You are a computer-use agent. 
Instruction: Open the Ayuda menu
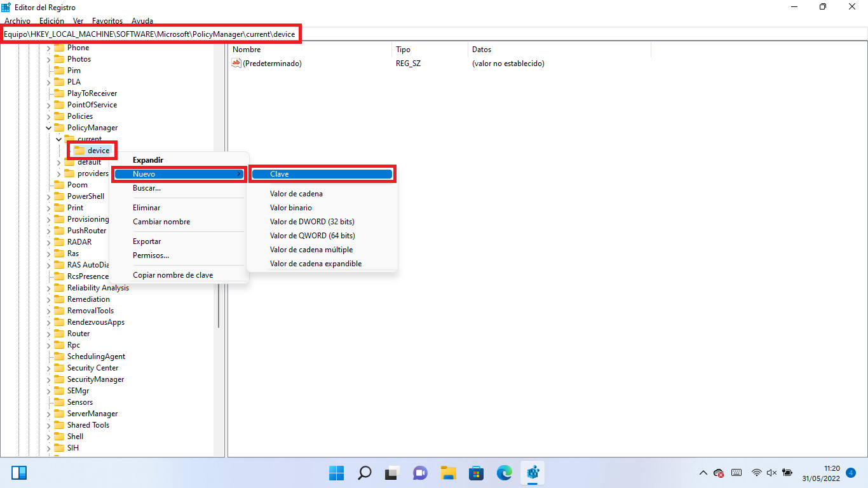coord(142,21)
